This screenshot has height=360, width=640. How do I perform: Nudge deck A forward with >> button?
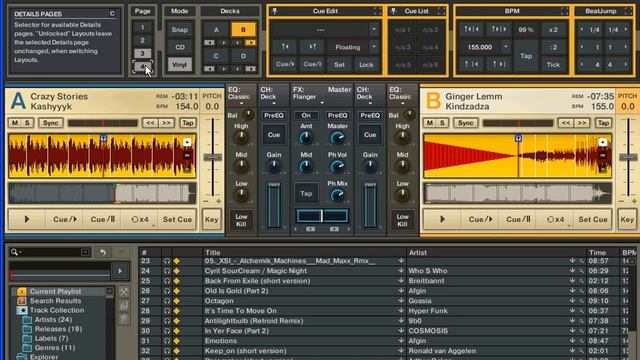coord(166,123)
